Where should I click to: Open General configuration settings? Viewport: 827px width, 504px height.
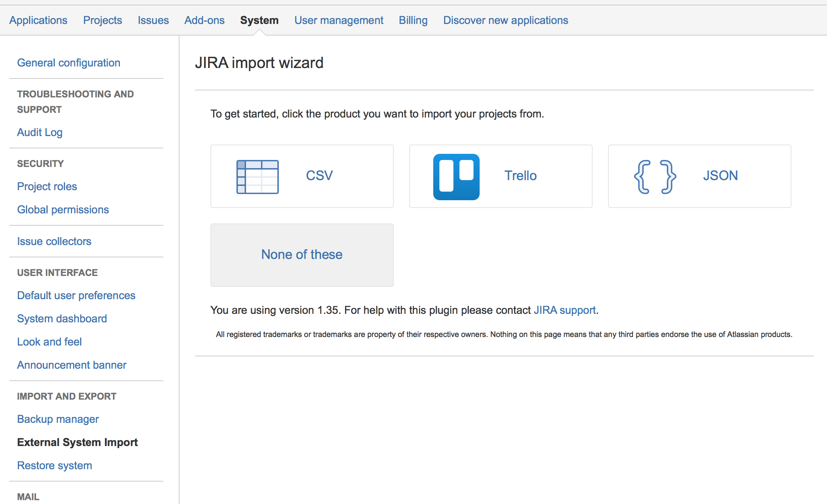tap(68, 62)
